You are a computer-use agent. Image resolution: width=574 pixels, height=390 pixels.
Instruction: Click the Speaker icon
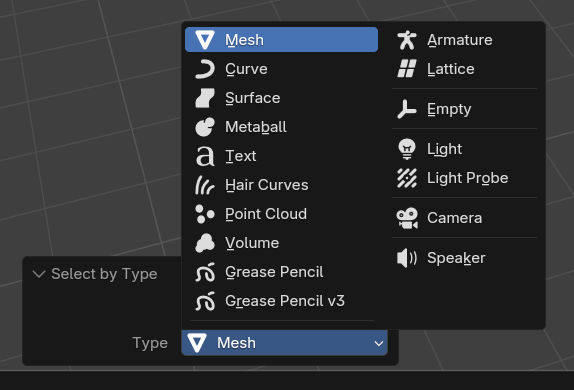tap(407, 258)
